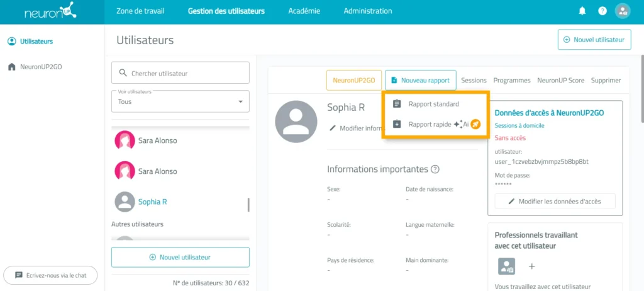Click the Sophia R list avatar
This screenshot has width=644, height=291.
(x=125, y=202)
